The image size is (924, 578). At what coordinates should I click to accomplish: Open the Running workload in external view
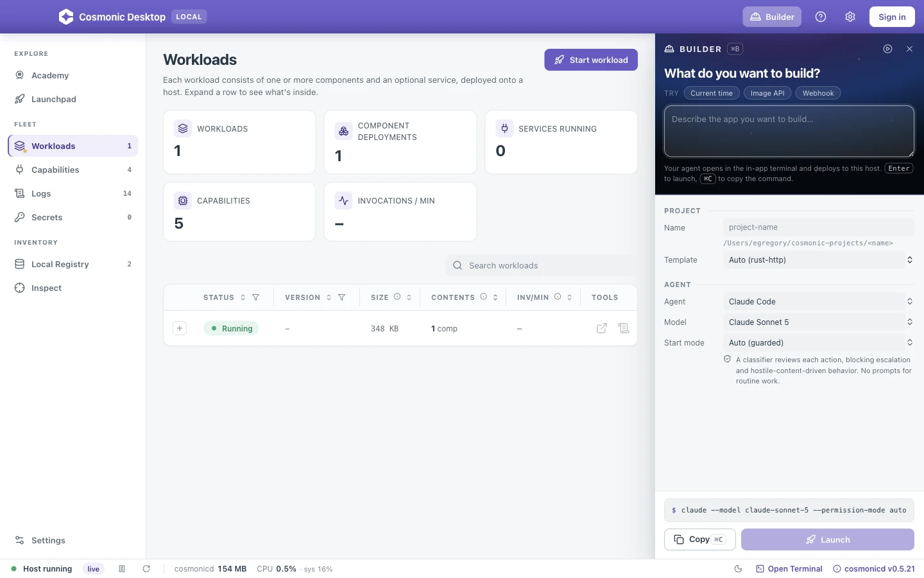602,328
